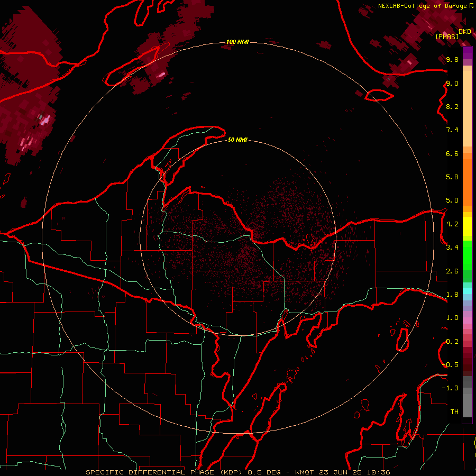This screenshot has height=476, width=476.
Task: Select the 1.8 scale value
Action: [452, 295]
